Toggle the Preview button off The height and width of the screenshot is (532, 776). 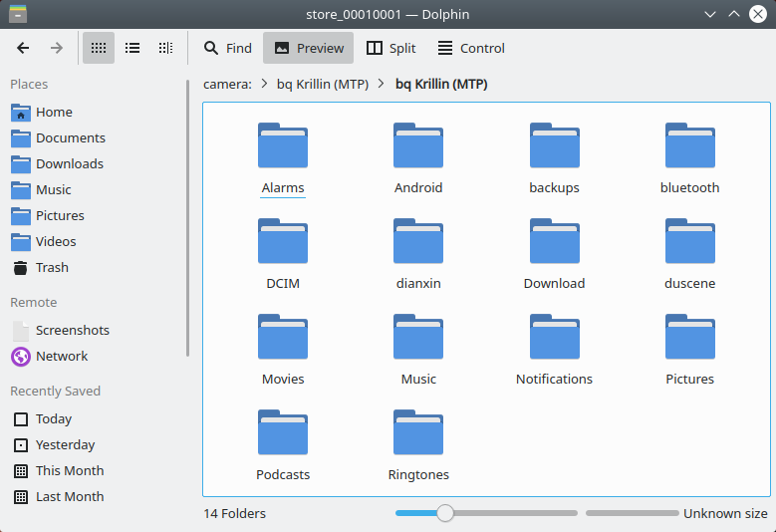308,48
